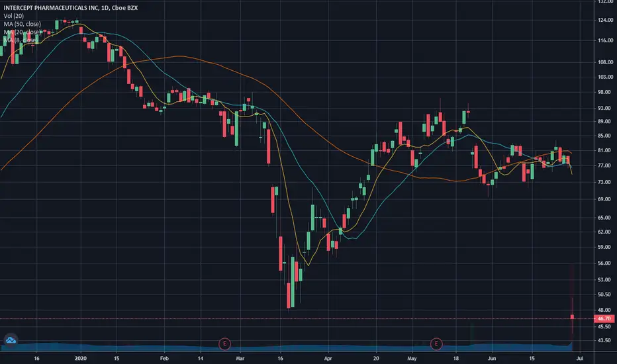Click the Jun label on time axis
Screen dimensions: 617x364
coord(491,358)
